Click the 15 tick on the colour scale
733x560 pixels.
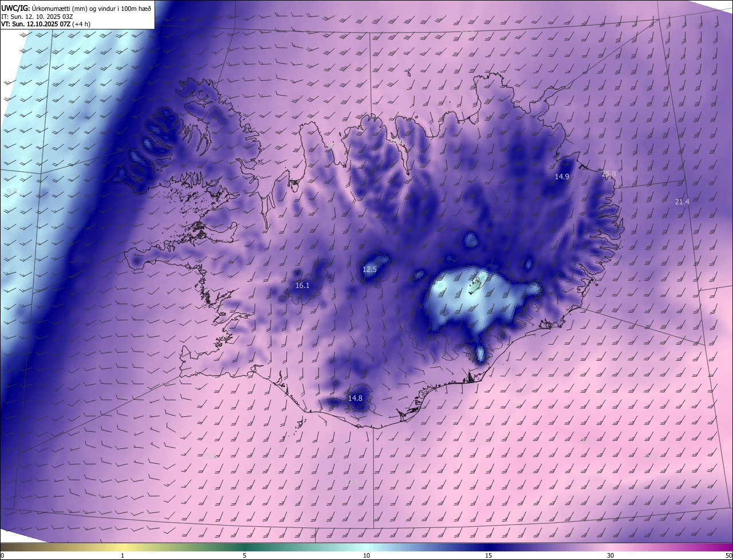(488, 555)
